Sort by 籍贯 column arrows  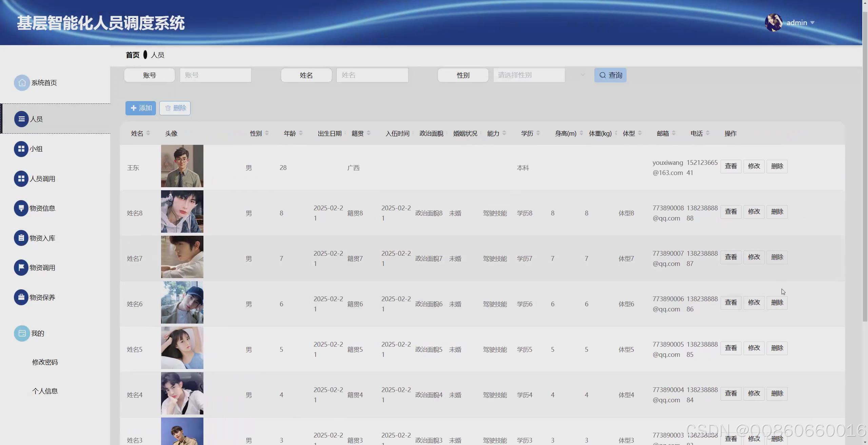point(369,133)
